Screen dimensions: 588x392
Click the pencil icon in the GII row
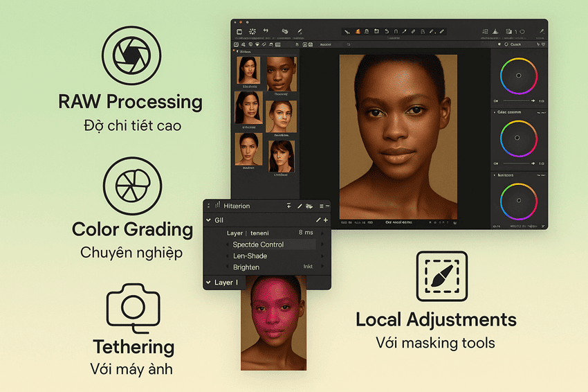tap(318, 220)
